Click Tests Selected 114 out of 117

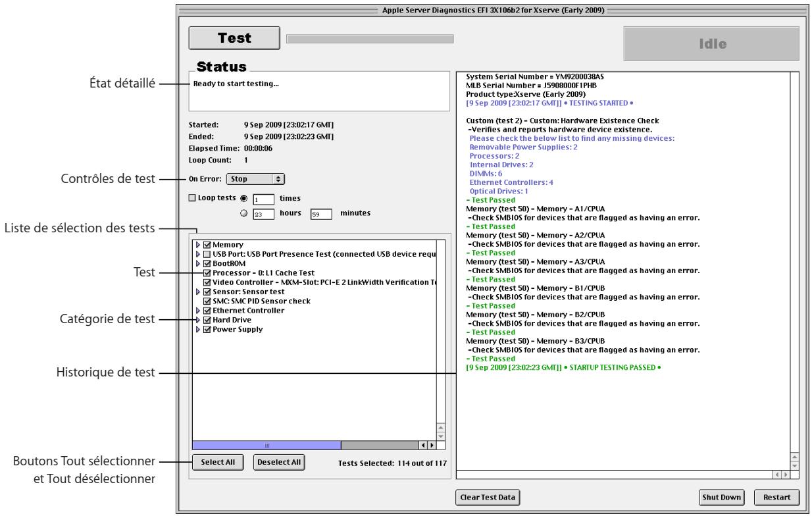tap(392, 463)
